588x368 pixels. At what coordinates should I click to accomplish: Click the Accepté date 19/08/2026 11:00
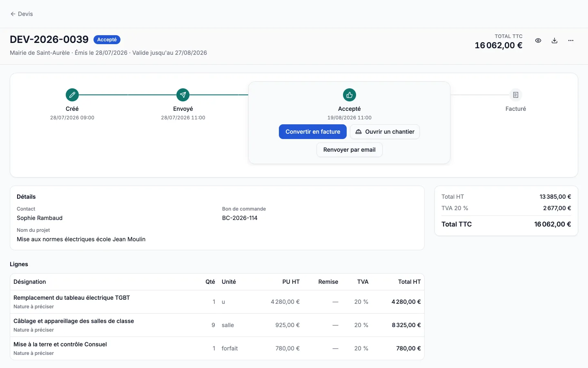pyautogui.click(x=350, y=118)
